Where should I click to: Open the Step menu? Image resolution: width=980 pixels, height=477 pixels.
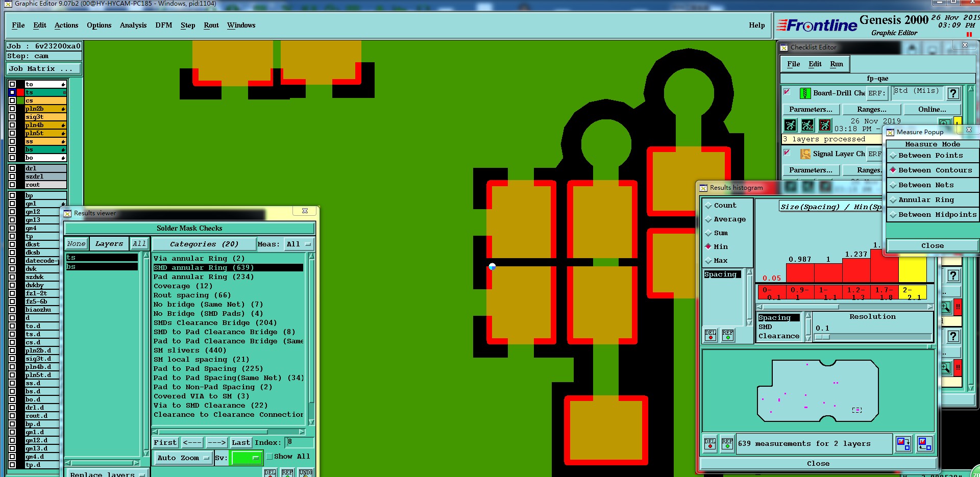188,26
